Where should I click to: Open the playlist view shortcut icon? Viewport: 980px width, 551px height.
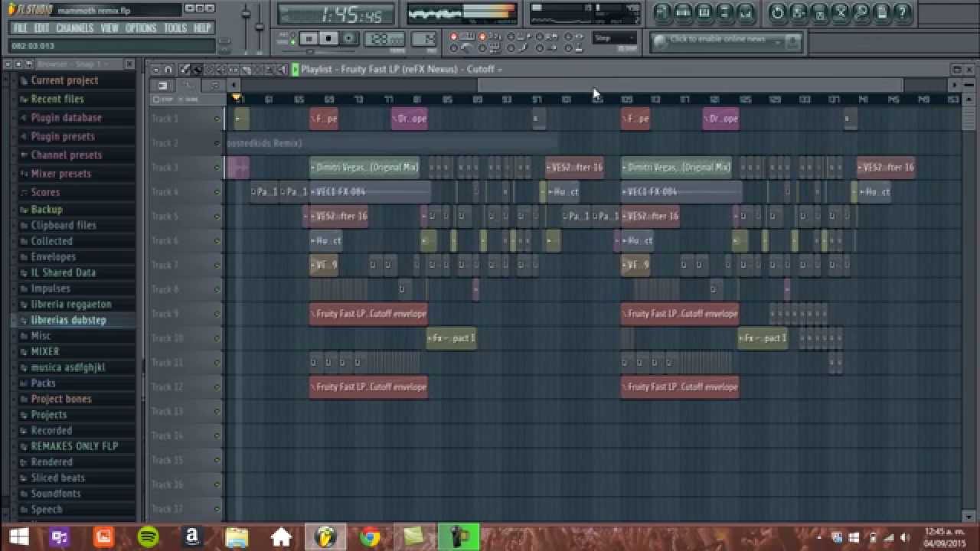pyautogui.click(x=662, y=12)
